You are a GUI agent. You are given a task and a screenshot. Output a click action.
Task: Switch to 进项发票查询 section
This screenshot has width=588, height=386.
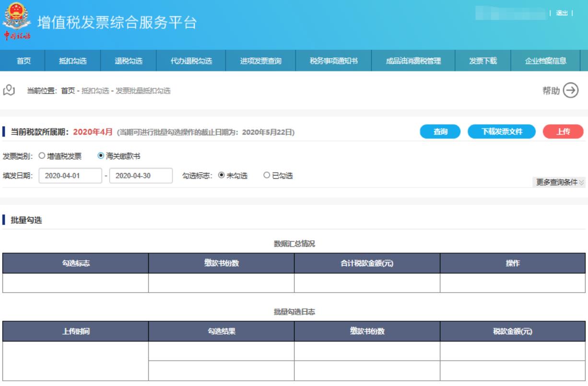pyautogui.click(x=261, y=60)
